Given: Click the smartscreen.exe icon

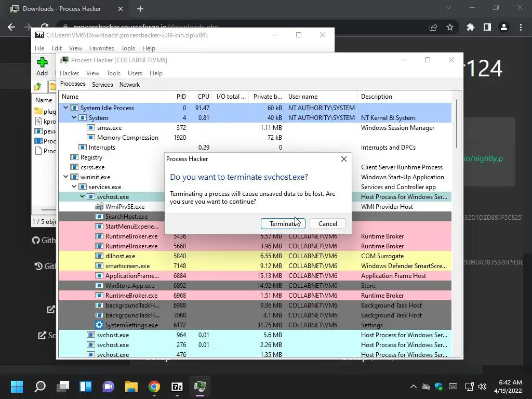Looking at the screenshot, I should [99, 265].
